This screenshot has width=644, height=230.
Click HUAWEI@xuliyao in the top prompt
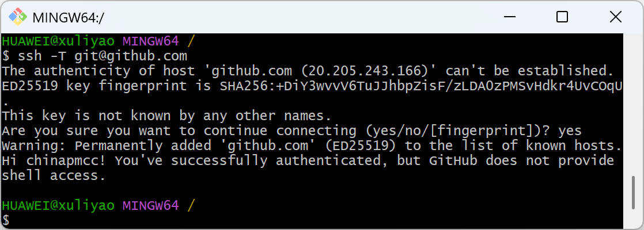click(59, 41)
